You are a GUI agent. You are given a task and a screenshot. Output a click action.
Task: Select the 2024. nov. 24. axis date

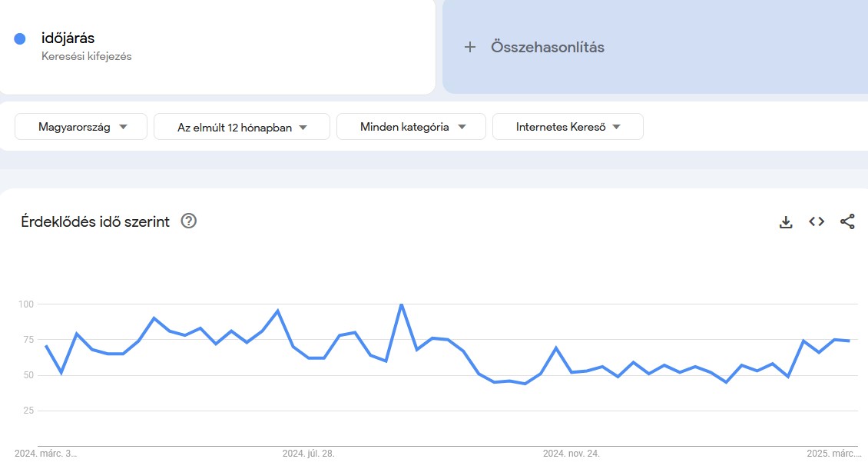(x=571, y=454)
